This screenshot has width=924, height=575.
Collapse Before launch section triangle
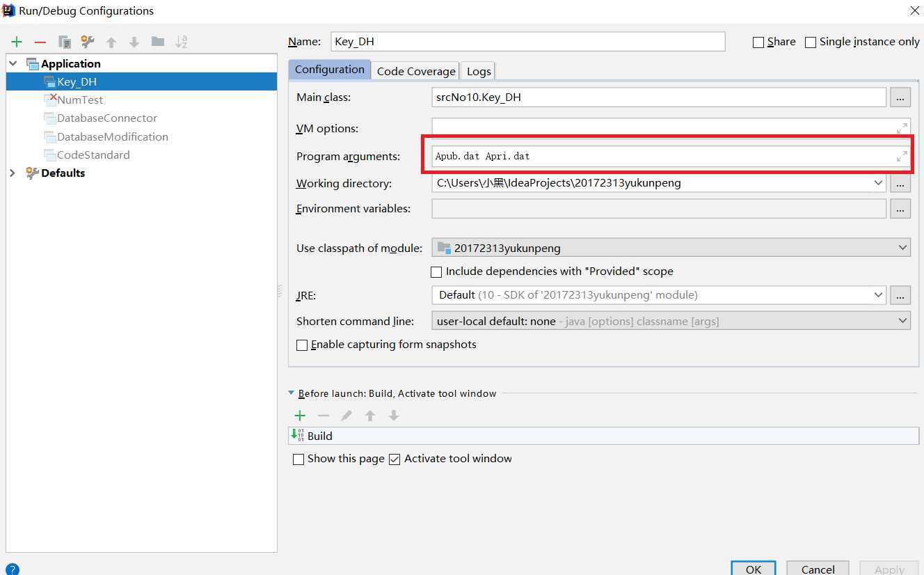coord(292,393)
